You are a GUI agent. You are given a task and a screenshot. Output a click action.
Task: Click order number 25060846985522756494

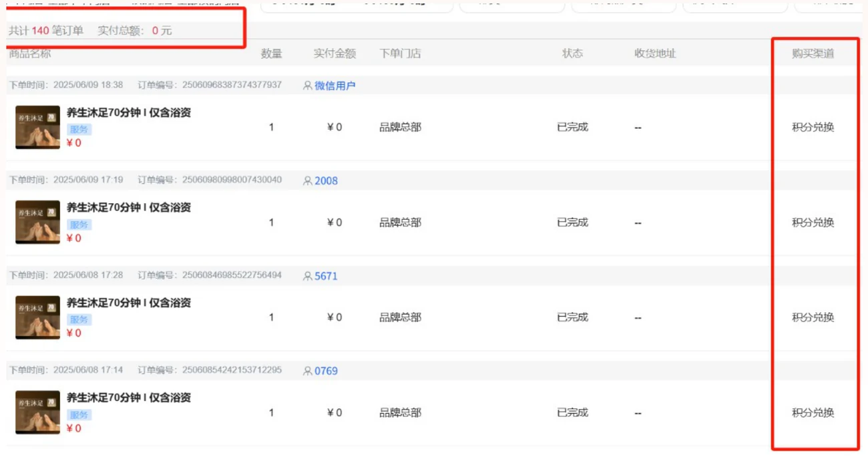pos(232,275)
